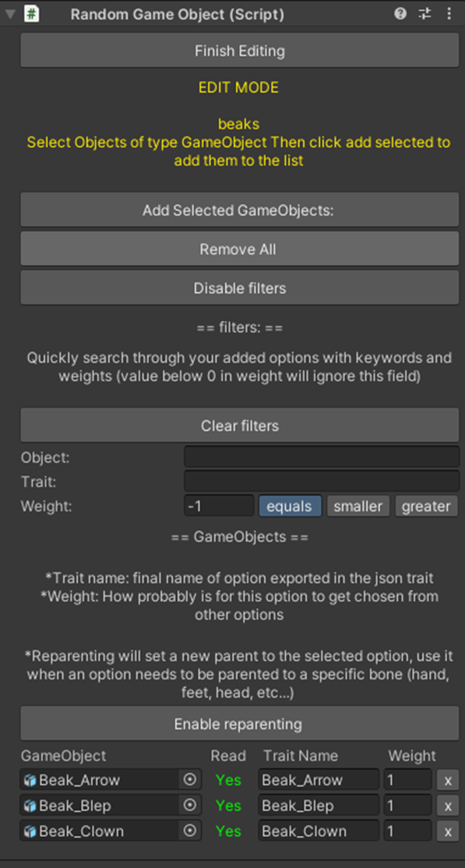Remove the Beak_Blep row with x

tap(448, 806)
